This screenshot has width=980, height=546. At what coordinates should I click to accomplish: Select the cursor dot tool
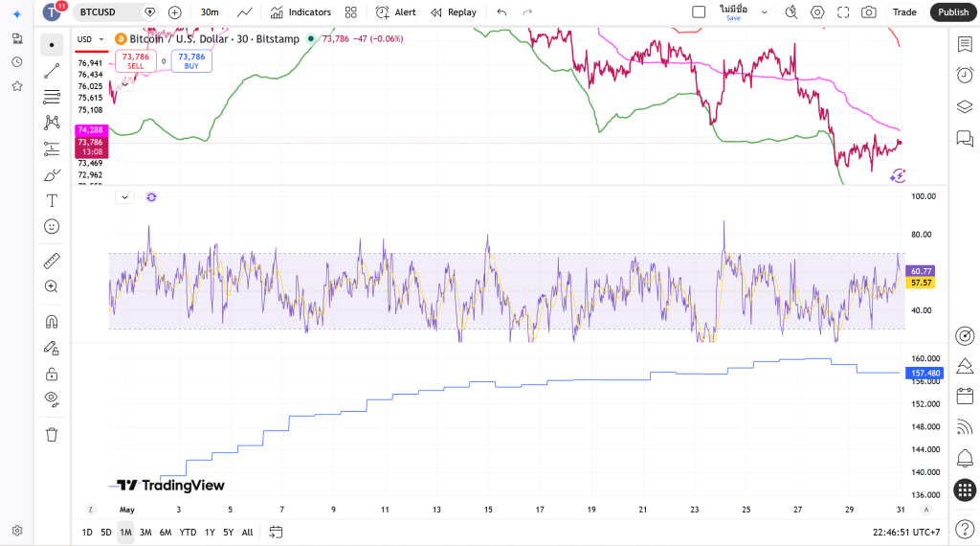[x=52, y=45]
